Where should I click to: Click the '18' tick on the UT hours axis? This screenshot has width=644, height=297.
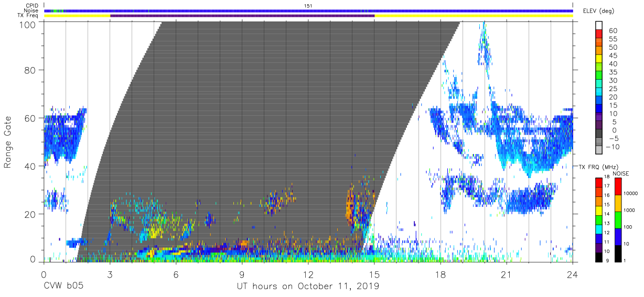click(x=441, y=274)
